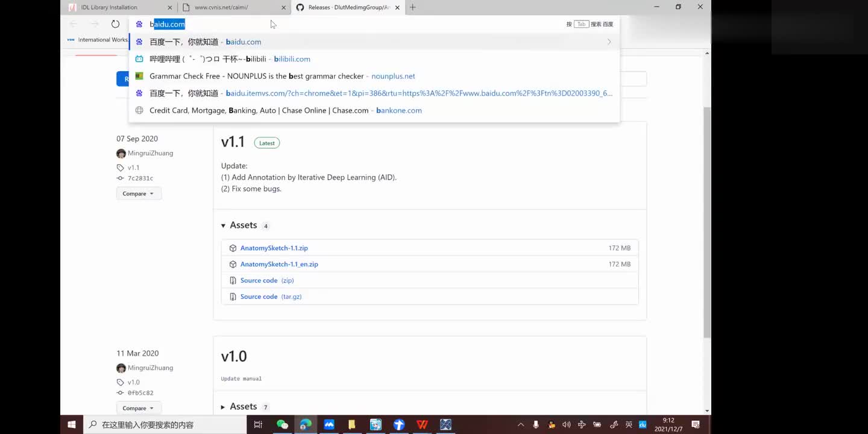This screenshot has width=868, height=434.
Task: Click the file icon beside Source code (zip)
Action: [233, 280]
